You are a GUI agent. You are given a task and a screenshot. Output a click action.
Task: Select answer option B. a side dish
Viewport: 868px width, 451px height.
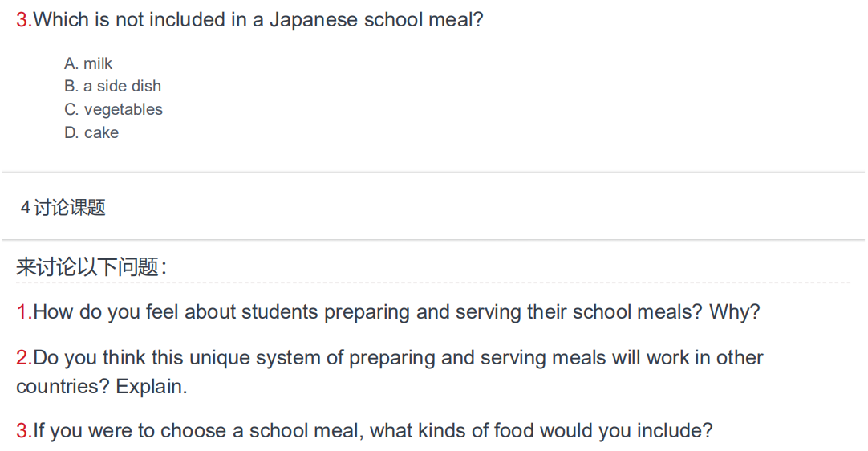click(112, 87)
